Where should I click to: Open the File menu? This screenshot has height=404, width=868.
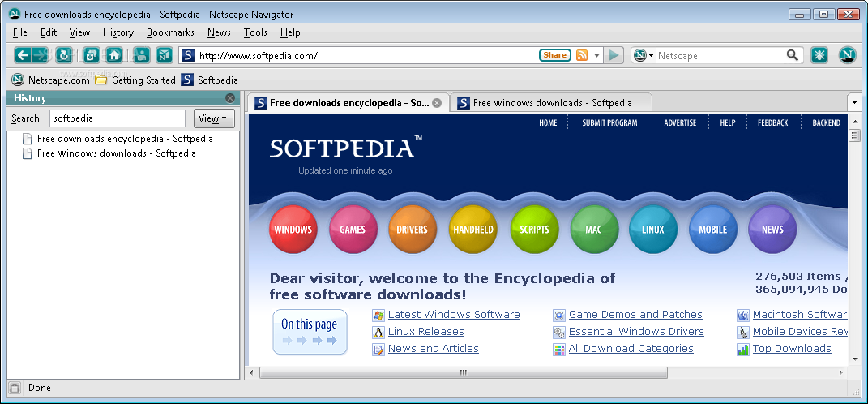click(x=20, y=32)
